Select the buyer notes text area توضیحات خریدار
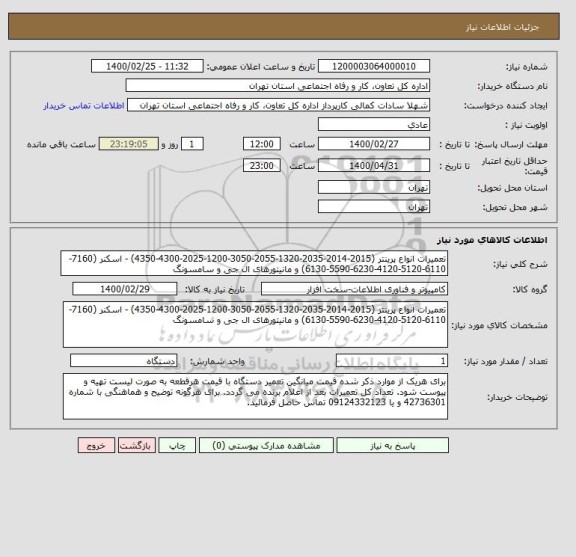The width and height of the screenshot is (576, 557). pyautogui.click(x=255, y=396)
